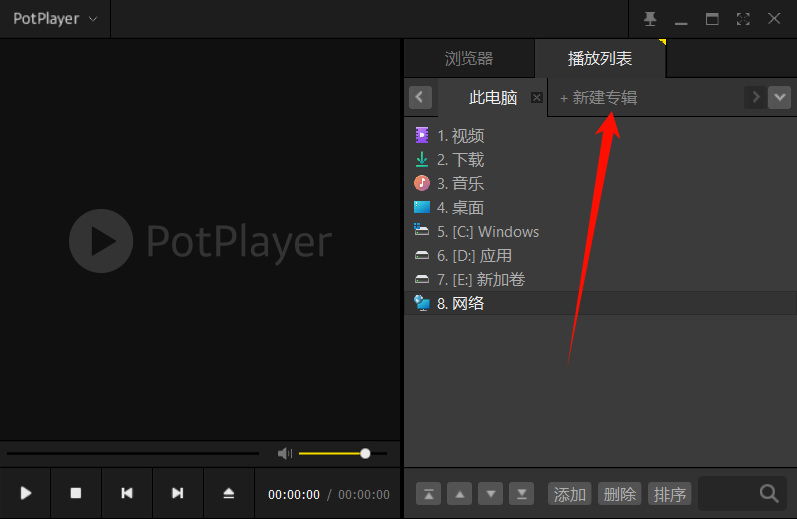Select 7. [E:] 新加卷 drive
Image resolution: width=797 pixels, height=519 pixels.
coord(600,280)
